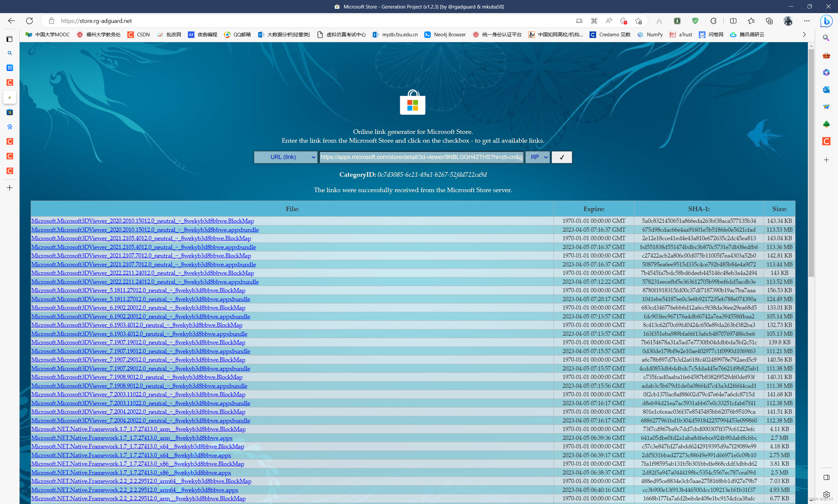Open Outlook in the sidebar
The width and height of the screenshot is (838, 504).
pos(826,90)
